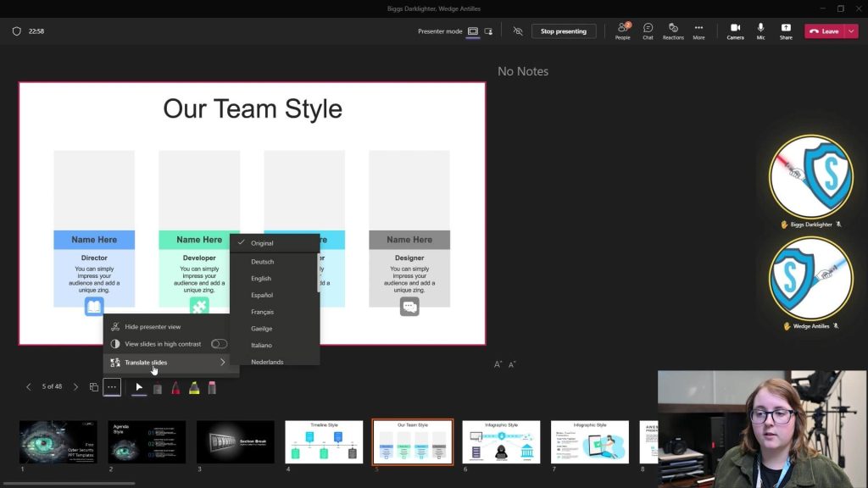Open the Section Break slide 3 thumbnail
The image size is (868, 488).
(x=236, y=442)
